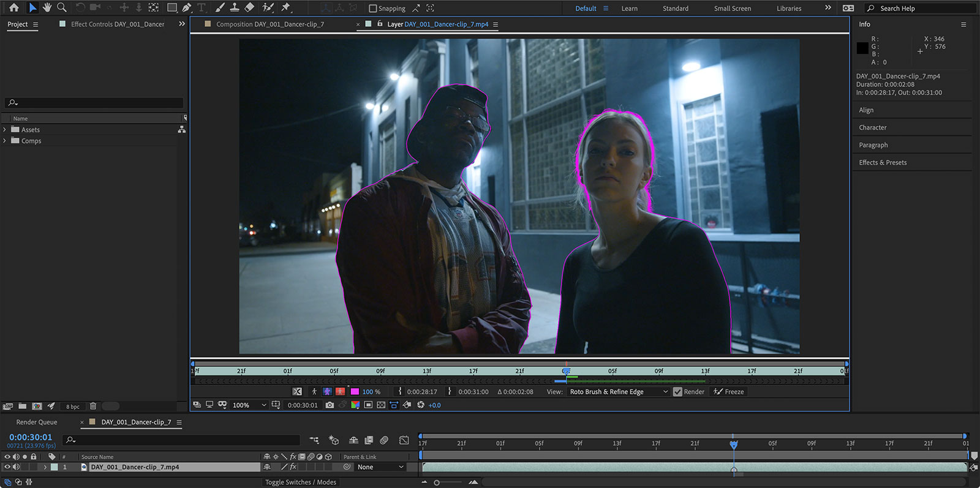
Task: Switch to the Composition DAY_001_Dancer-clip_7 tab
Action: pos(269,24)
